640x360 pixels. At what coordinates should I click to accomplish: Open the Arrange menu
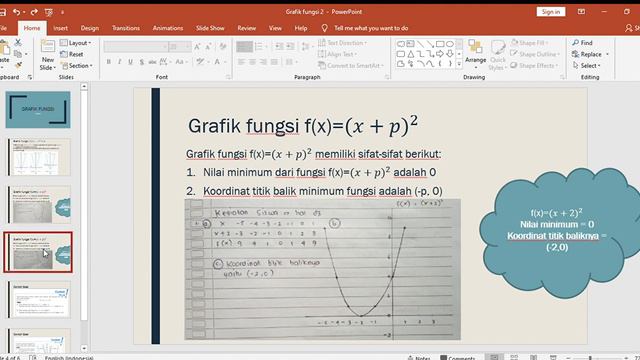[x=476, y=54]
